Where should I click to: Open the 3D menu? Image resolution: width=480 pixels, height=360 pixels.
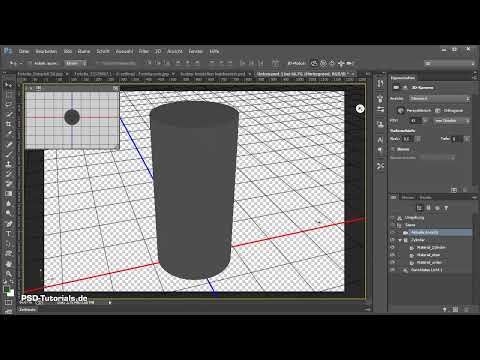click(158, 51)
